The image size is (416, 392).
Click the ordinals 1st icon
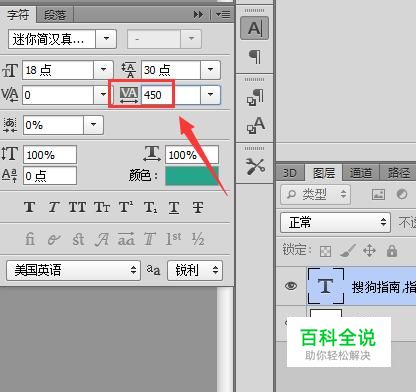(x=174, y=239)
